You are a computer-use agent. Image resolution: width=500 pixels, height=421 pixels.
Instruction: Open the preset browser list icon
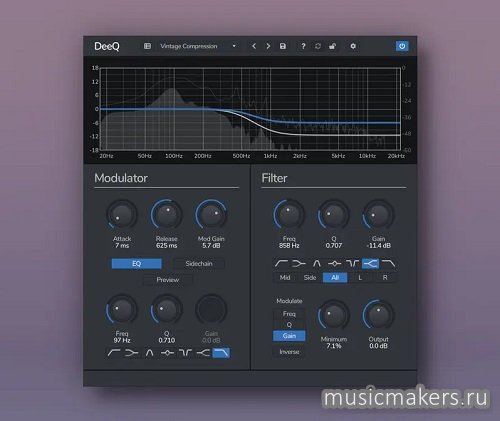(x=147, y=46)
